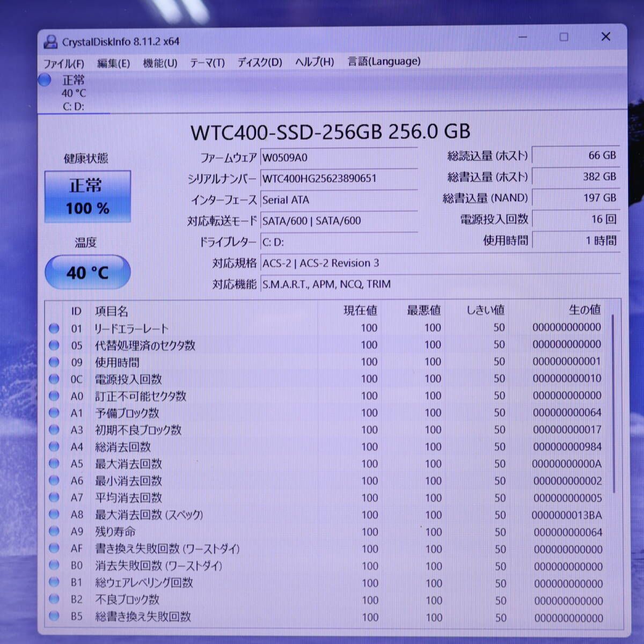The height and width of the screenshot is (644, 644).
Task: Click the 40 °C temperature button
Action: [x=87, y=273]
